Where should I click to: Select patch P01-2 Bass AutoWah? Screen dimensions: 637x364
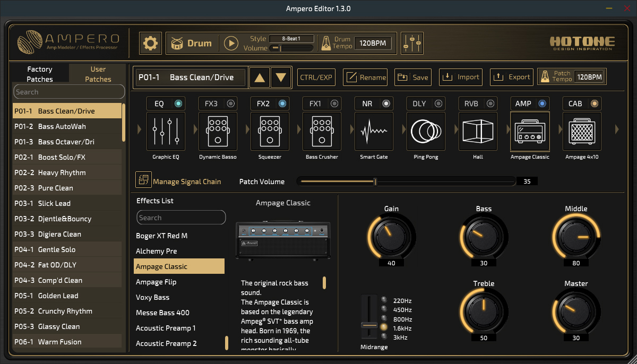67,126
